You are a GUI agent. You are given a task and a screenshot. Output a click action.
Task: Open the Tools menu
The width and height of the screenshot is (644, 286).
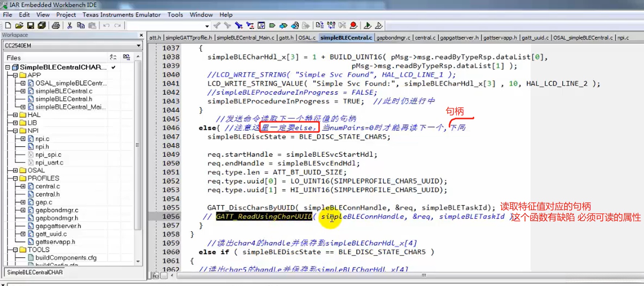[x=175, y=15]
